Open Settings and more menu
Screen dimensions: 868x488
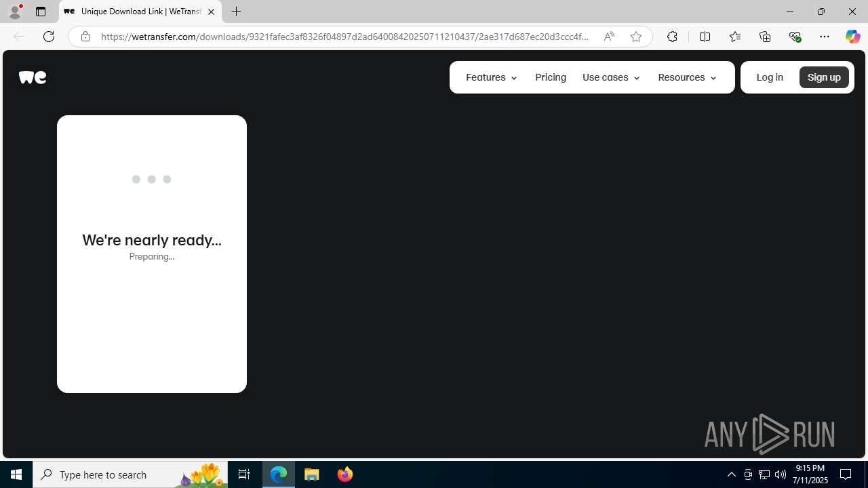pyautogui.click(x=825, y=37)
